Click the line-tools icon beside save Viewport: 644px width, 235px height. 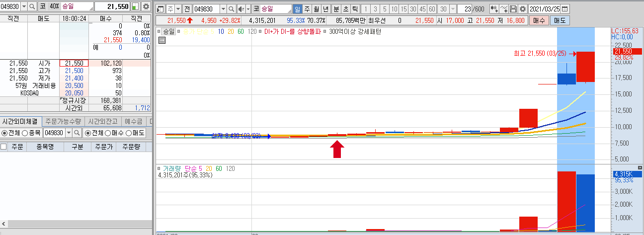pos(504,9)
